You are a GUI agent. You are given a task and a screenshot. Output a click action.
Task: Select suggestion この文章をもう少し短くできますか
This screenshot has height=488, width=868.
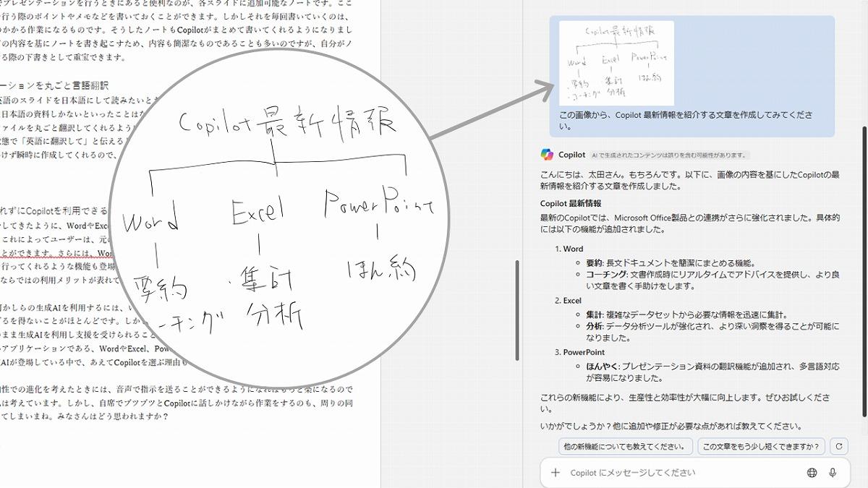click(762, 446)
